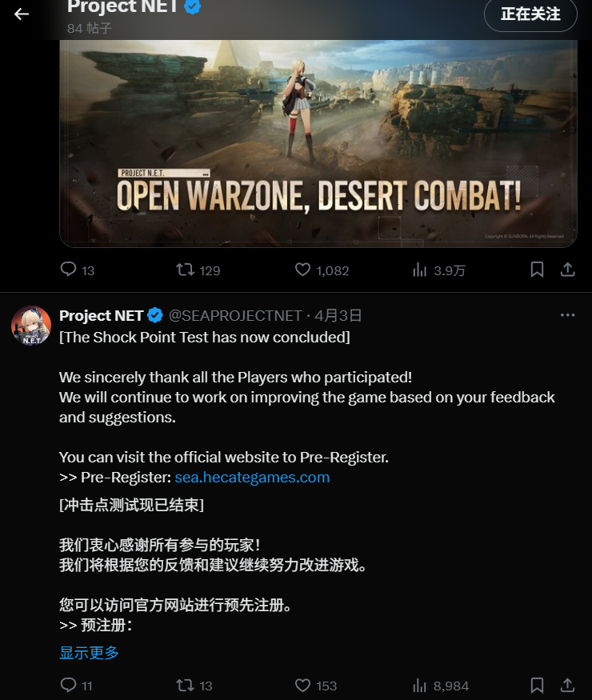Open the 4月3日 post timestamp
Image resolution: width=592 pixels, height=700 pixels.
click(338, 316)
